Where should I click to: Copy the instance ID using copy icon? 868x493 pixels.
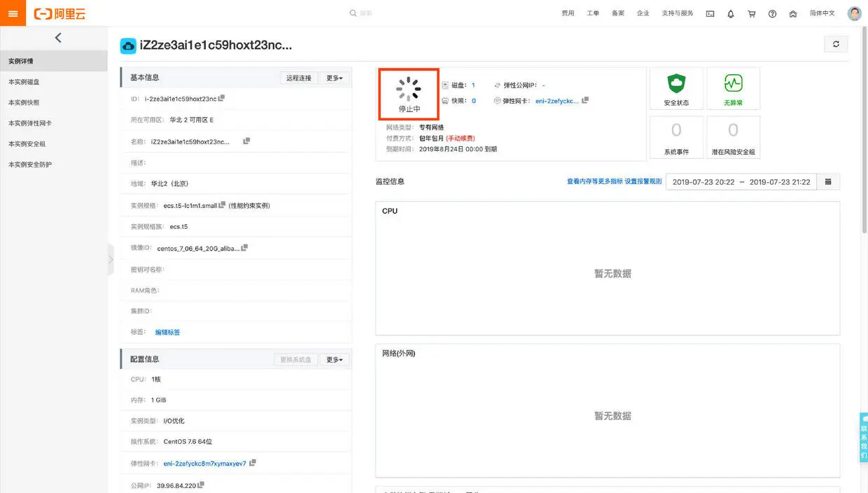(x=221, y=98)
